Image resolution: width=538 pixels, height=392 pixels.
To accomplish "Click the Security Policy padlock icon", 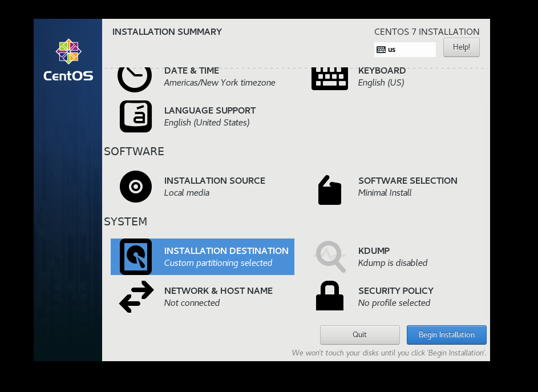I will [329, 296].
